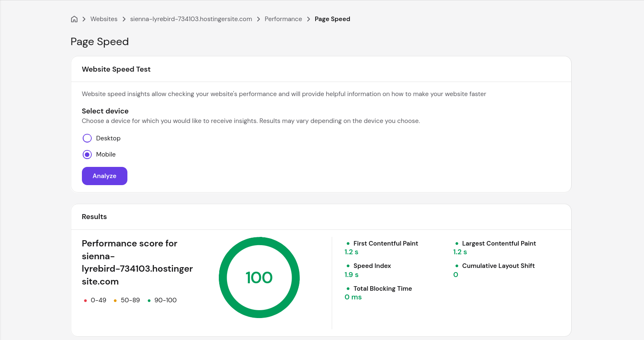
Task: Click the Page Speed page title
Action: pos(100,42)
